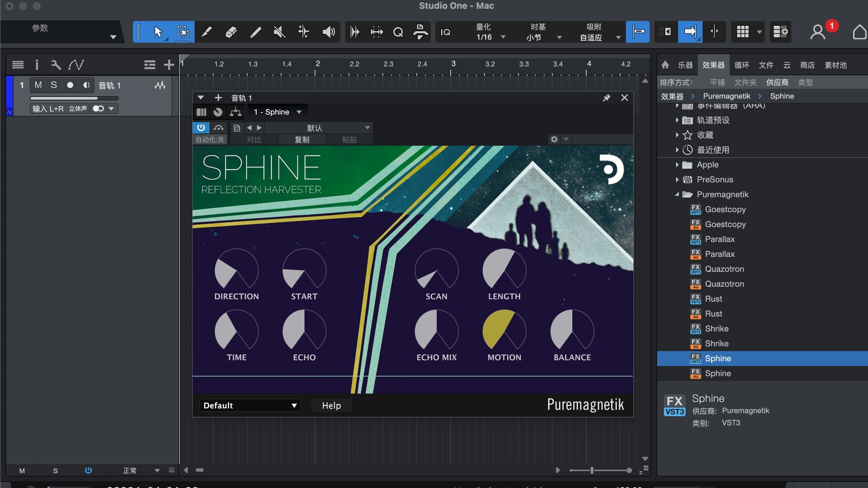Open the IQ quantize panel
The height and width of the screenshot is (488, 868).
pos(445,32)
